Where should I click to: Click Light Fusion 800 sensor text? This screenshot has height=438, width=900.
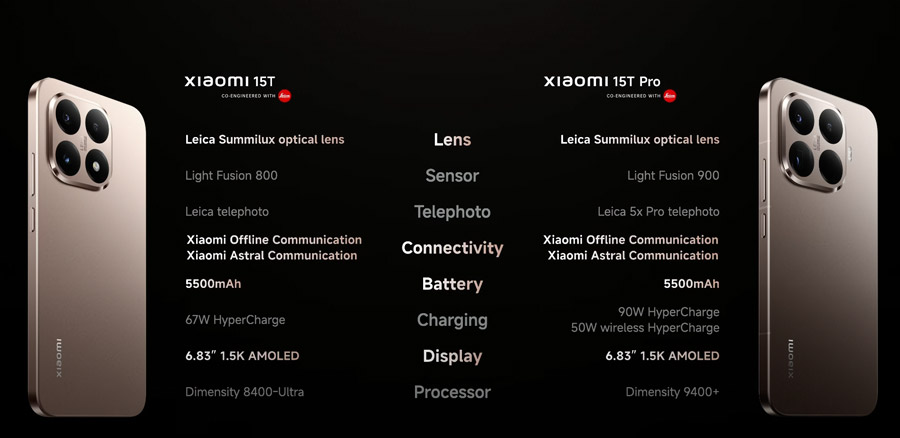click(231, 176)
